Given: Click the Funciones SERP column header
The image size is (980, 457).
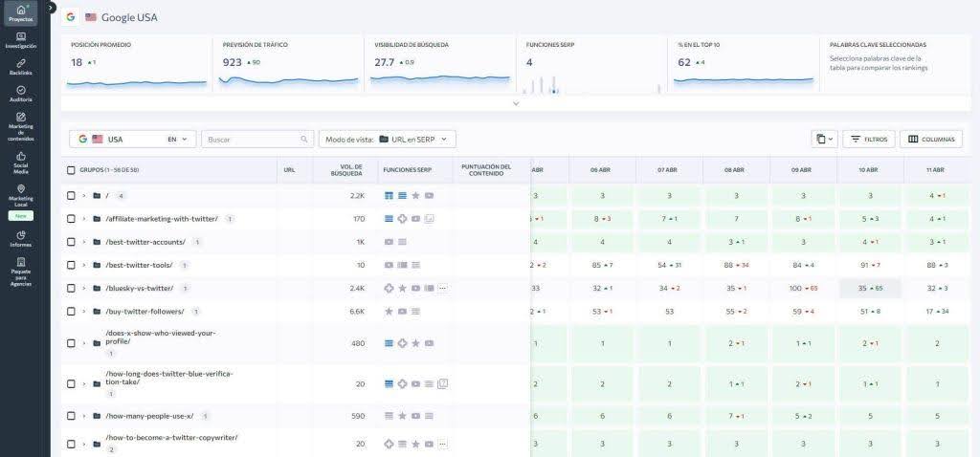Looking at the screenshot, I should (407, 170).
